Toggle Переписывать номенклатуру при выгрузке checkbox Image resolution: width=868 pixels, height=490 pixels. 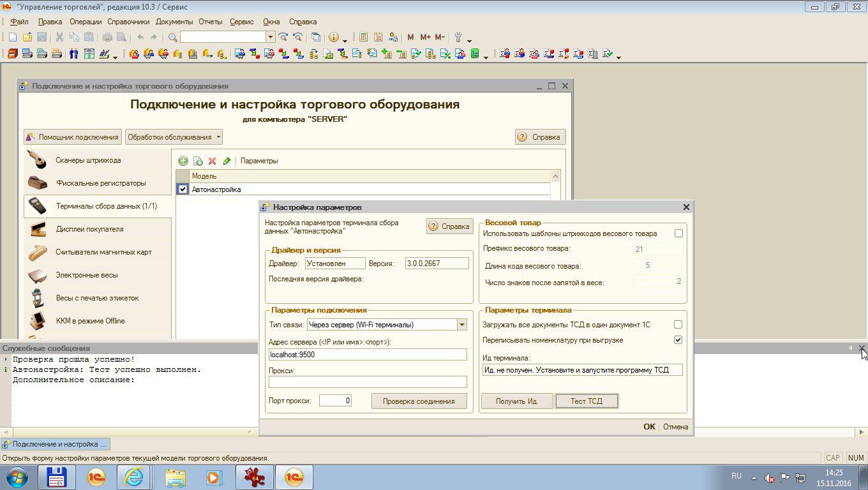[x=678, y=340]
